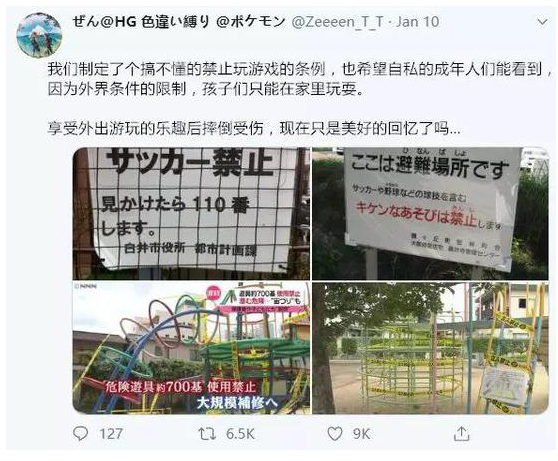The height and width of the screenshot is (461, 558).
Task: Open the taped-off jungle gym photo
Action: tap(430, 348)
